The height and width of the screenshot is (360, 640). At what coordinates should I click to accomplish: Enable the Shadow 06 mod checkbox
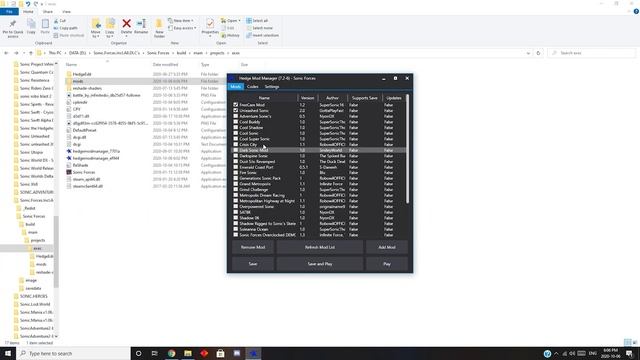coord(236,218)
